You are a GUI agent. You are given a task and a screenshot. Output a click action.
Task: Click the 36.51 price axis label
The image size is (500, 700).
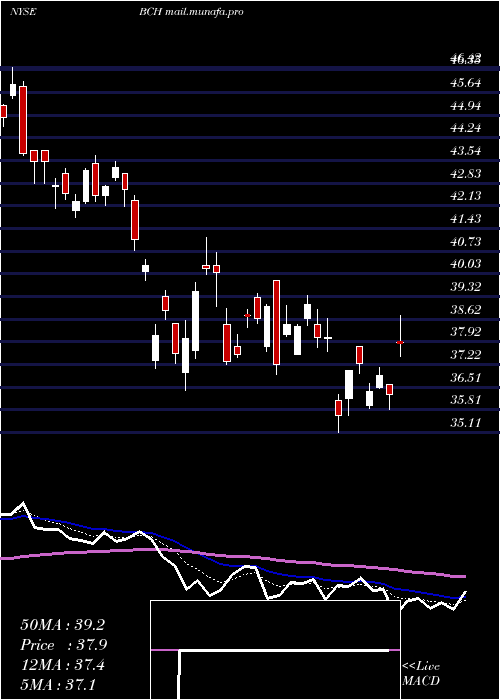click(x=466, y=378)
